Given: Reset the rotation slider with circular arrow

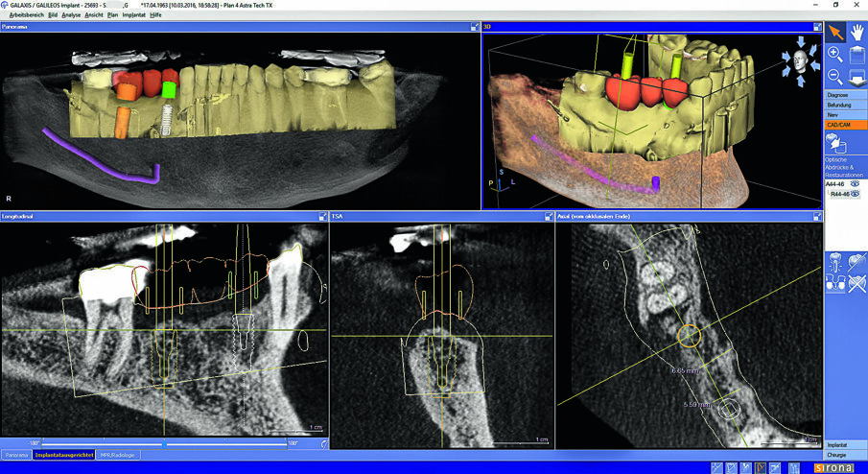Looking at the screenshot, I should [324, 443].
